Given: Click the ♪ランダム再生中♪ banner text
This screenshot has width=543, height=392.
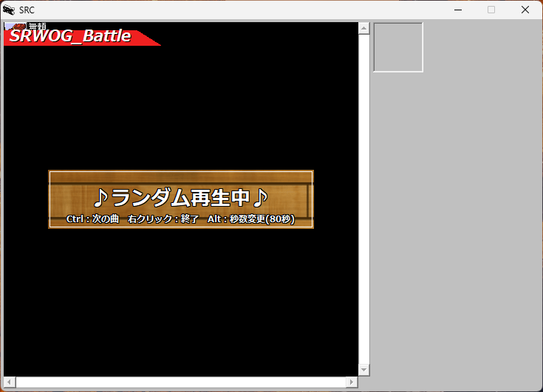Looking at the screenshot, I should coord(181,198).
